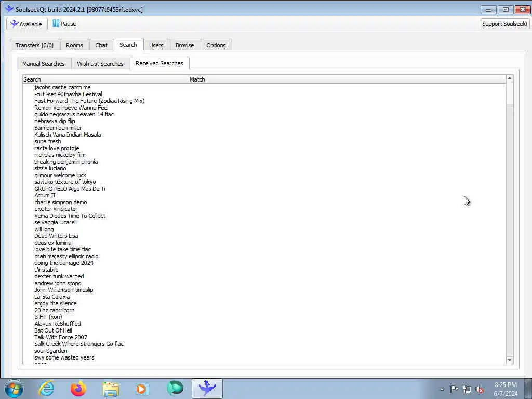This screenshot has width=532, height=399.
Task: Select the Search tab
Action: [x=128, y=45]
